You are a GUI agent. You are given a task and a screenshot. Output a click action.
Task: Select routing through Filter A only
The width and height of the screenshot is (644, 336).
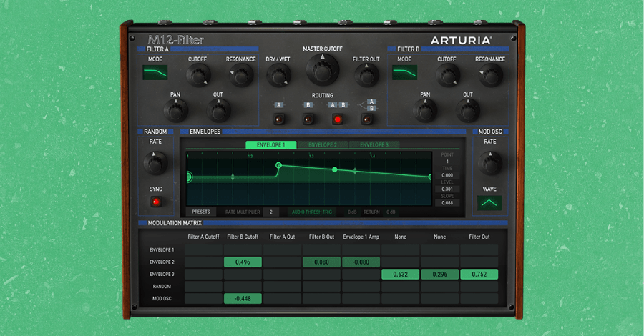pos(279,119)
